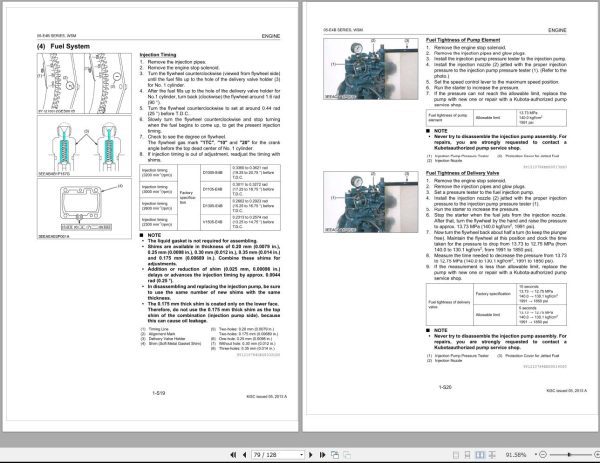
Task: Click the lower engine pressure tester photo
Action: coord(371,202)
